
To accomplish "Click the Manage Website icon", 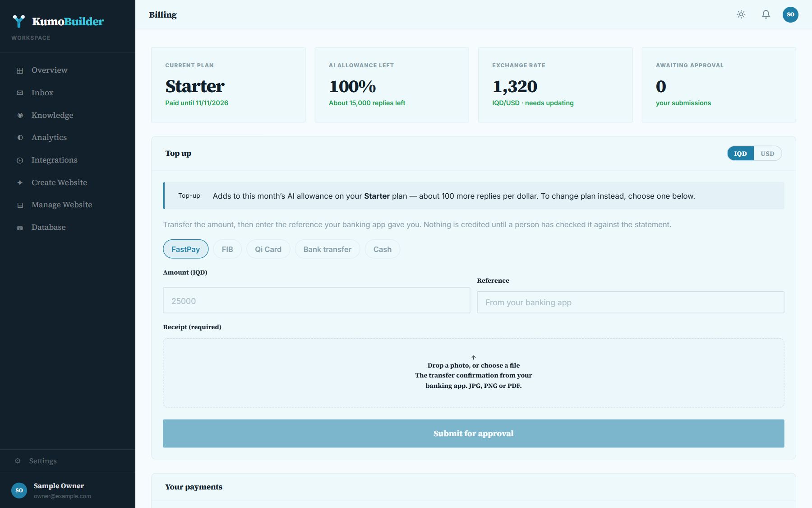I will pos(20,205).
